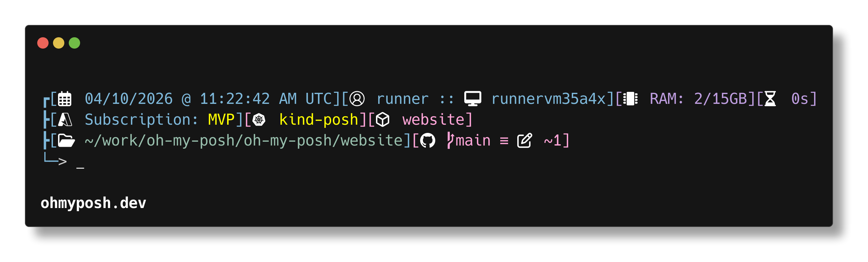Click the path ~/work/oh-my-posh/oh-my-posh/website
The width and height of the screenshot is (868, 262).
tap(243, 140)
